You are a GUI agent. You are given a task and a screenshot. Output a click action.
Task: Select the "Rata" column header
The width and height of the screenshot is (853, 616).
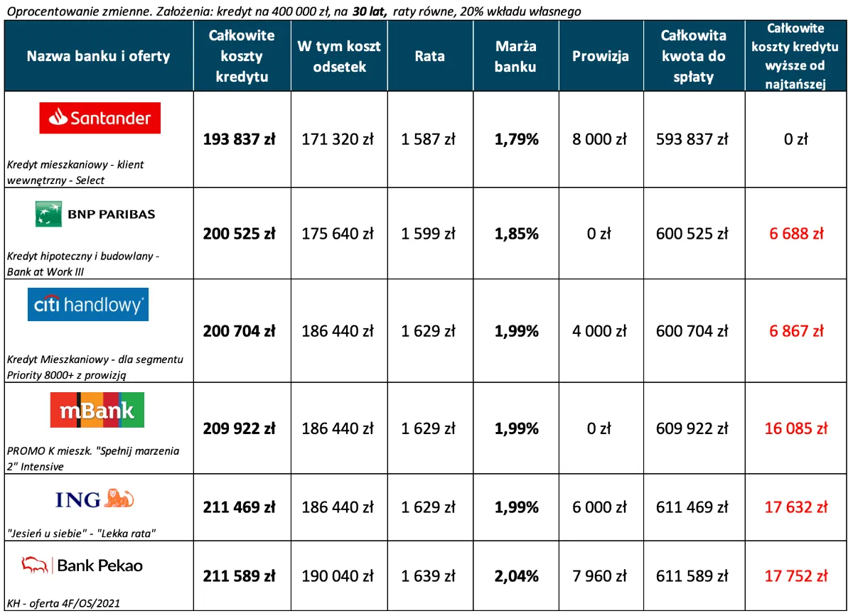[429, 56]
